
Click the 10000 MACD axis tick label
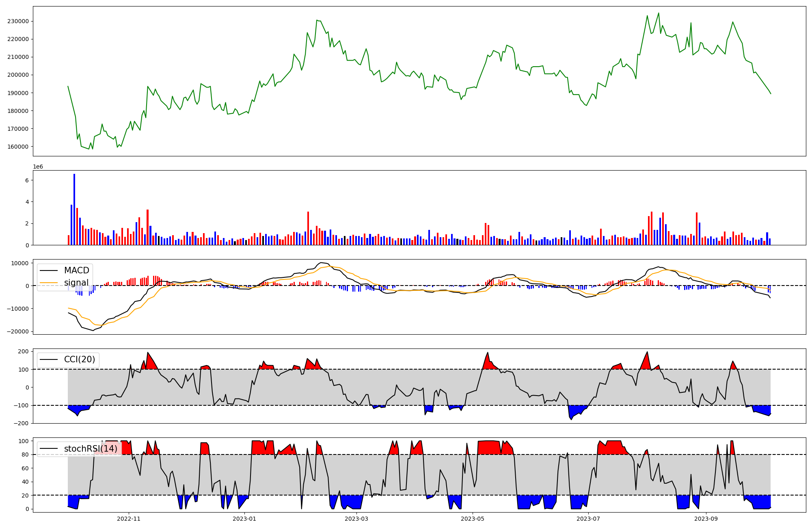point(20,263)
